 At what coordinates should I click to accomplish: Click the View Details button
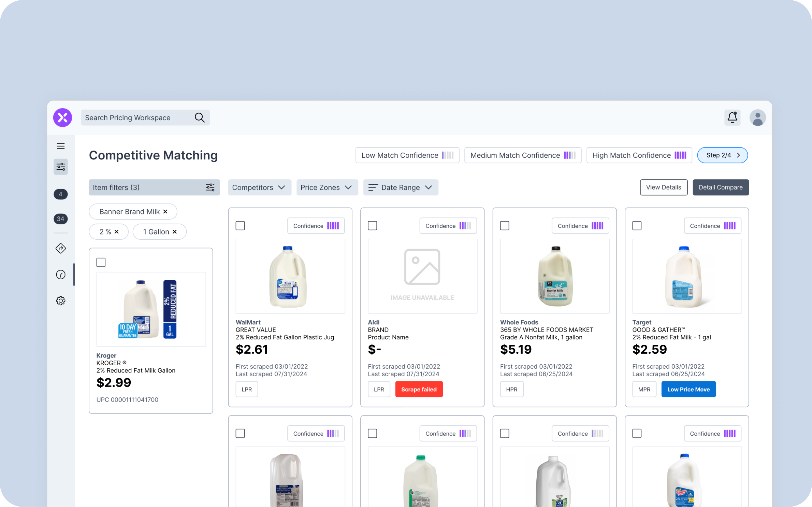(664, 187)
